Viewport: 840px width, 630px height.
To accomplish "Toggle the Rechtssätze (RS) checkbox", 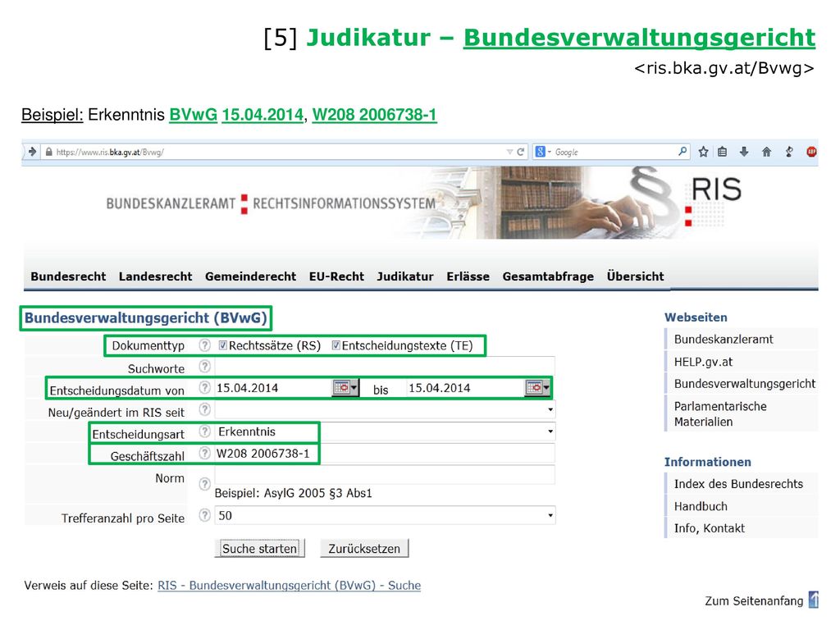I will pos(223,345).
